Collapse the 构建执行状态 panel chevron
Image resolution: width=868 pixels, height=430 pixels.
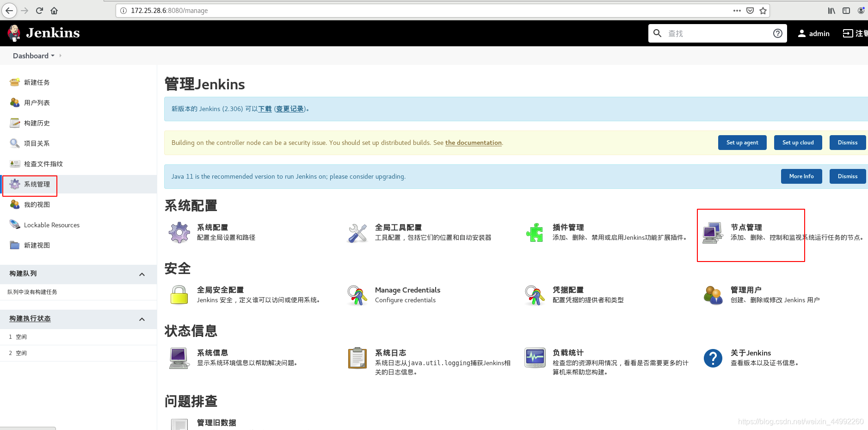[142, 319]
